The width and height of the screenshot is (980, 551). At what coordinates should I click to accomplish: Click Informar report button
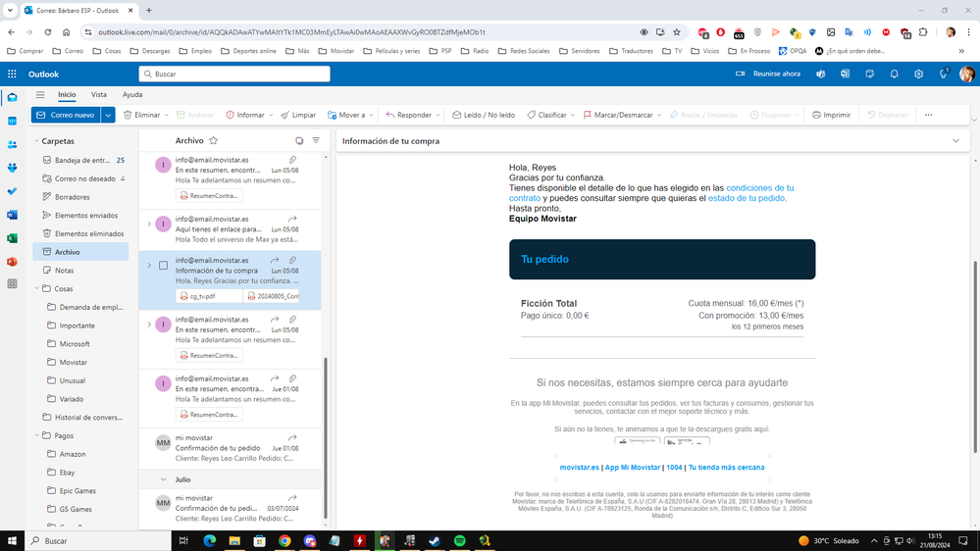coord(245,115)
